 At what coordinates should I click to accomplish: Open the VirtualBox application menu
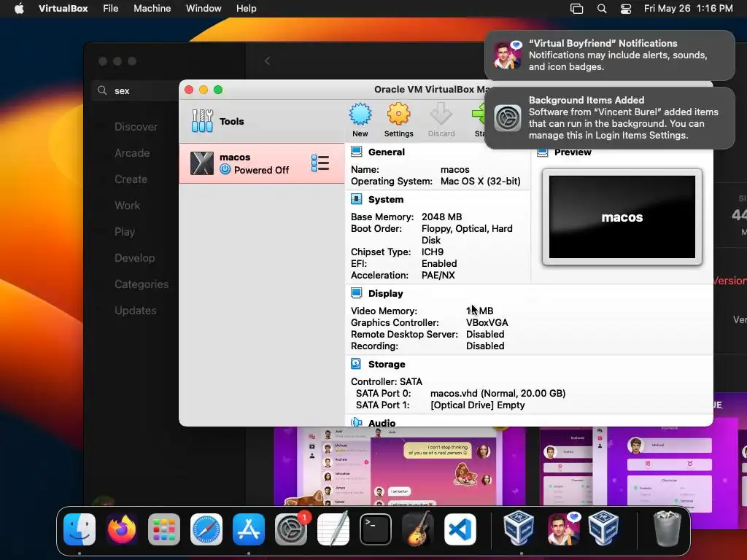click(x=63, y=9)
